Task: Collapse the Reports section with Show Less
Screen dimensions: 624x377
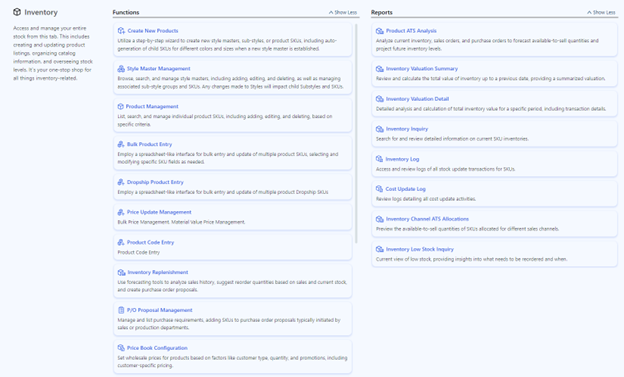Action: coord(601,12)
